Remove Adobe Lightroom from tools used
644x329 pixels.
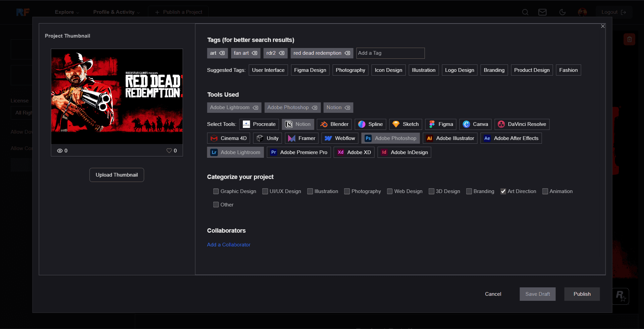point(255,108)
